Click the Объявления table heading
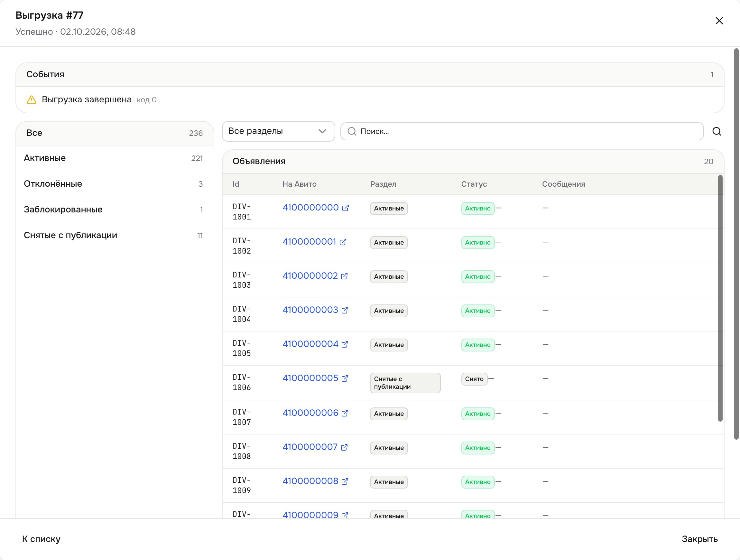Viewport: 740px width, 560px height. coord(259,161)
